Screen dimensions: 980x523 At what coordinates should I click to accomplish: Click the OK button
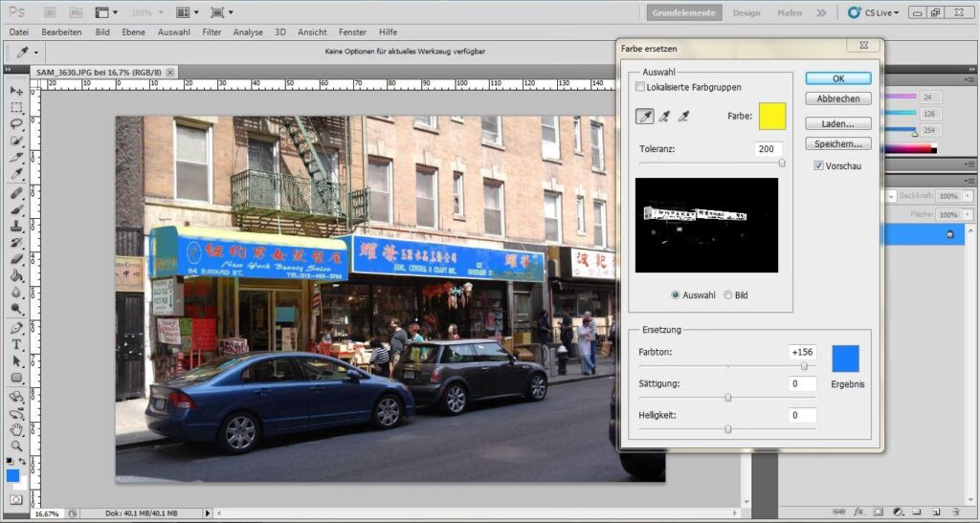click(x=837, y=78)
